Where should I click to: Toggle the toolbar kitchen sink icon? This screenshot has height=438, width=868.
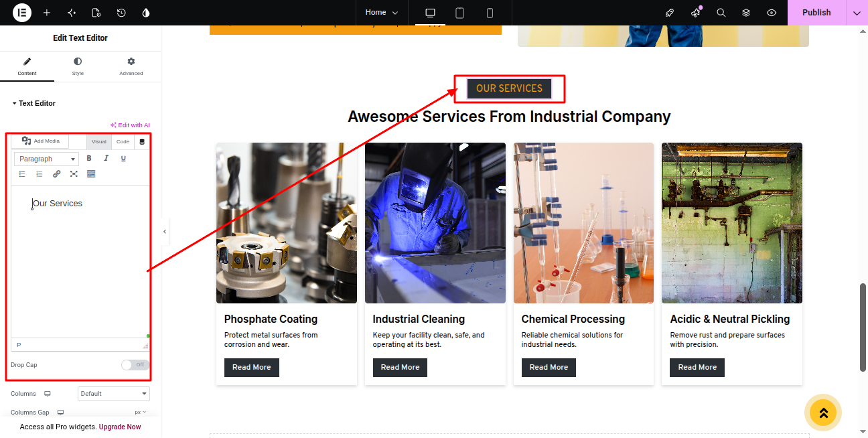tap(91, 174)
